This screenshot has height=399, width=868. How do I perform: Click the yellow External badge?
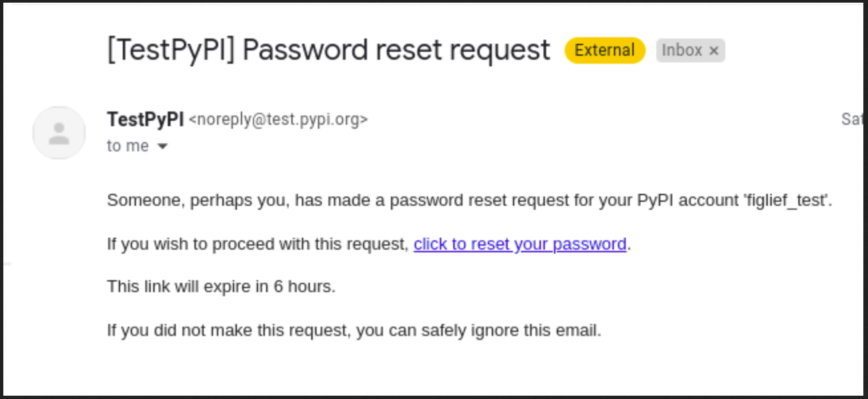pos(605,50)
